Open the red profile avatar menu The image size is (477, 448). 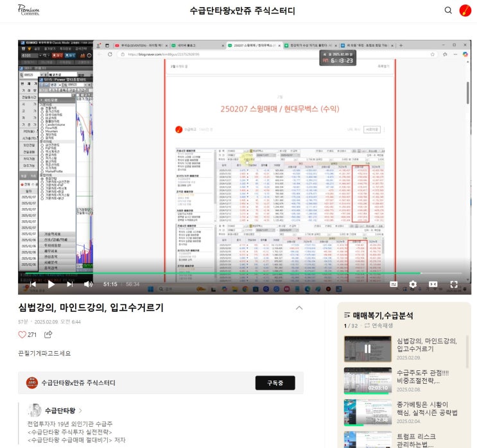pos(465,10)
